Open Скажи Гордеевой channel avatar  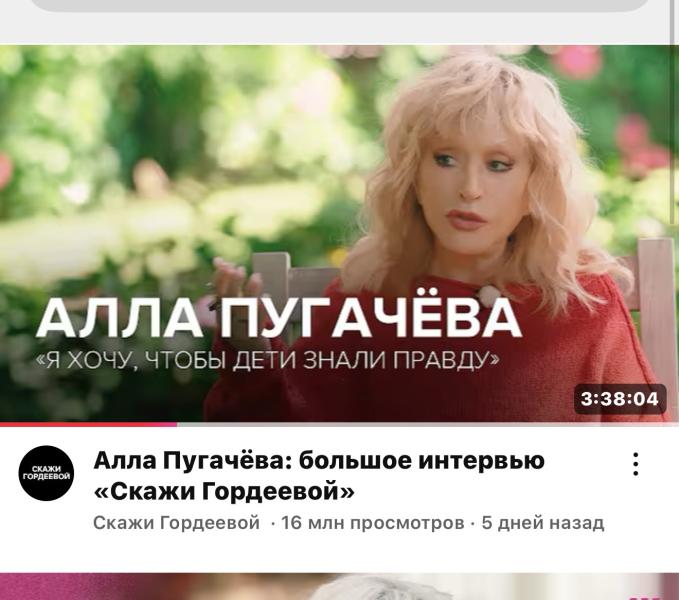[46, 473]
